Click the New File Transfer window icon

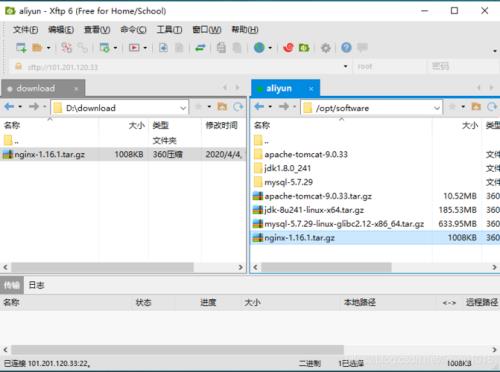pos(105,48)
